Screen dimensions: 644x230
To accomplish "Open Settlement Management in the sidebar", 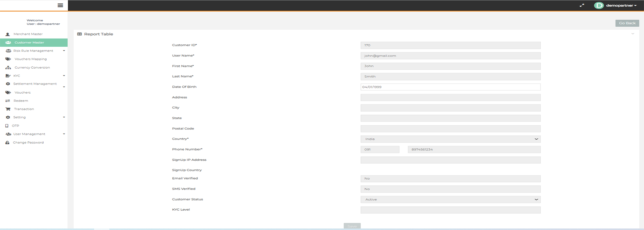I will 35,84.
